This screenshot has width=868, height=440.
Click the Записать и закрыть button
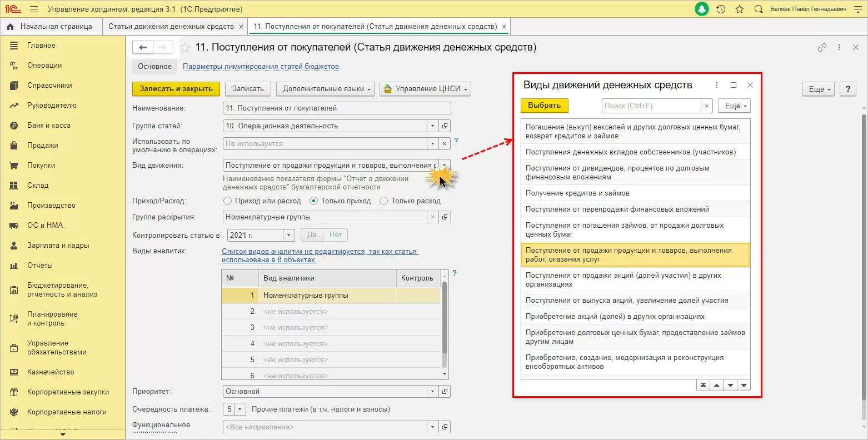(176, 89)
